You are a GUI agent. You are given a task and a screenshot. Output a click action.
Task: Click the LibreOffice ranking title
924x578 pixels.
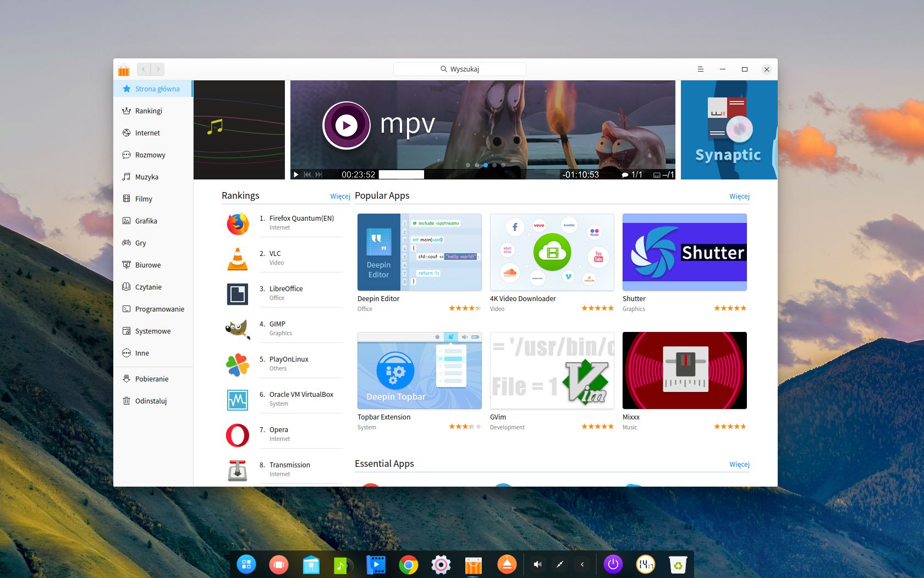286,289
